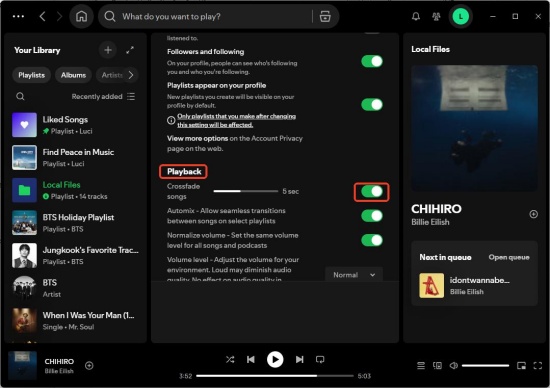Open BTS Holiday Playlist
The width and height of the screenshot is (550, 388).
pyautogui.click(x=75, y=223)
